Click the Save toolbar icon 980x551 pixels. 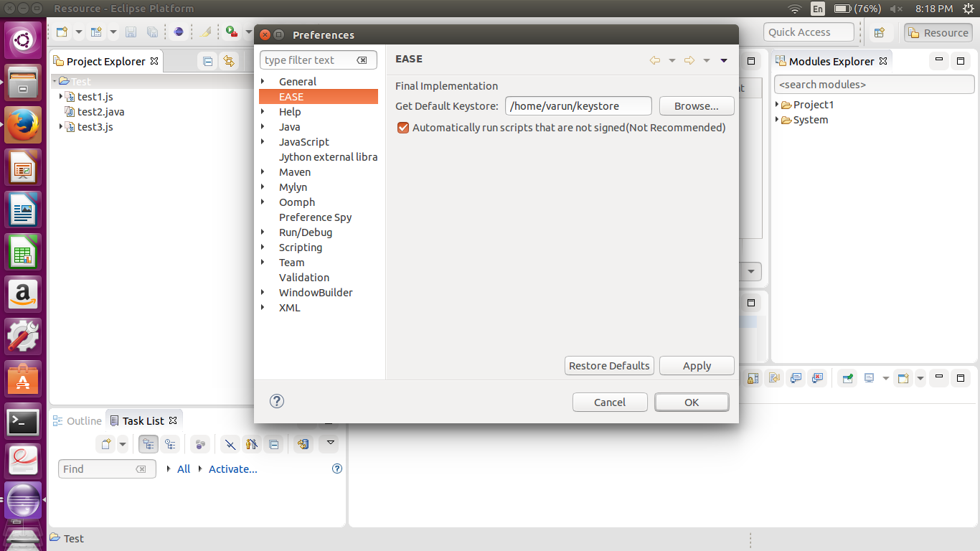coord(131,32)
